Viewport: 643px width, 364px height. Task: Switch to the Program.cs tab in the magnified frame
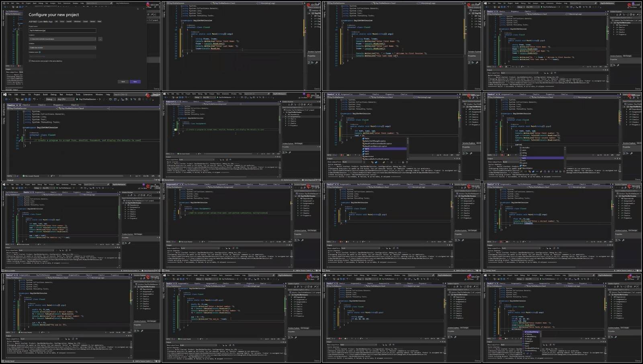pos(58,105)
